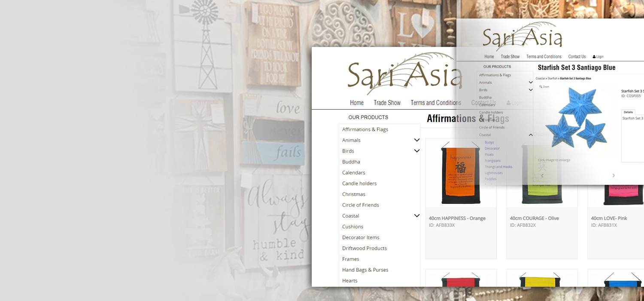Open Circle of Friends on Affirmations page
644x301 pixels.
pos(361,205)
